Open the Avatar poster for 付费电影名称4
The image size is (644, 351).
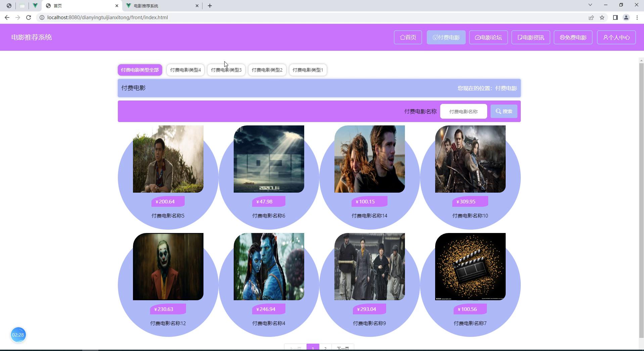pos(269,267)
